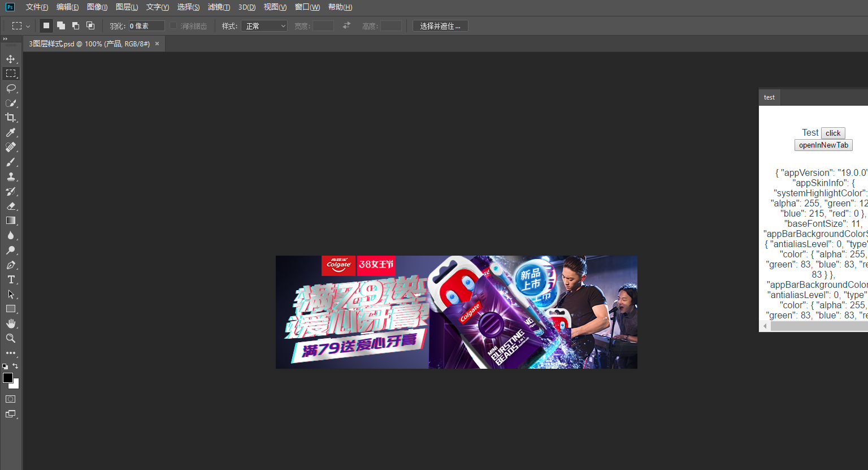Select the Type tool
This screenshot has width=868, height=470.
[11, 279]
